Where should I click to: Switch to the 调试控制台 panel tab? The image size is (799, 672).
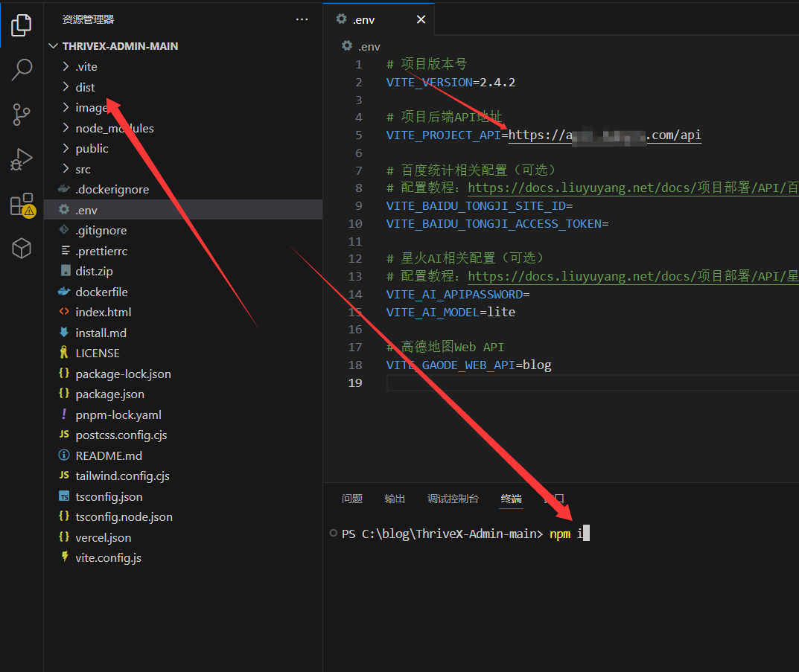tap(453, 499)
